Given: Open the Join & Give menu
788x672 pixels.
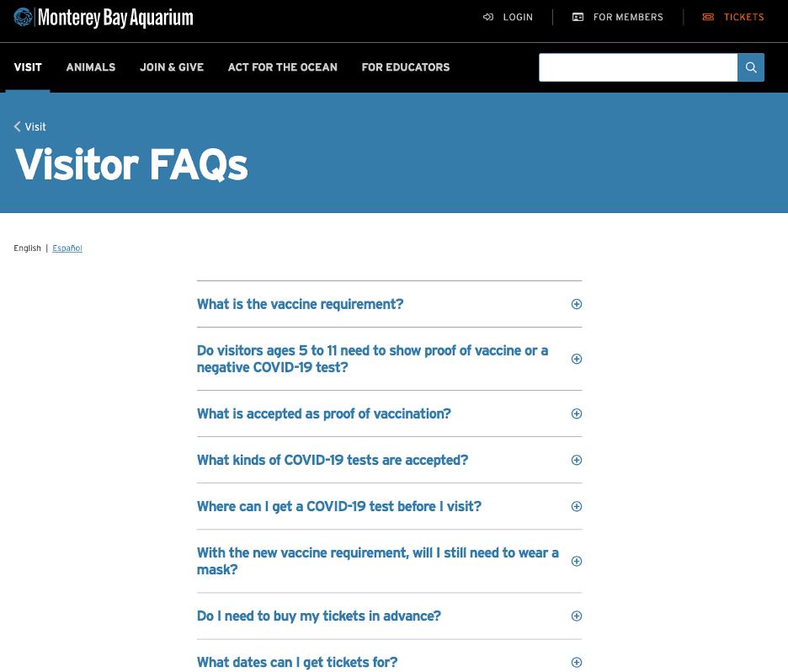Looking at the screenshot, I should click(172, 67).
